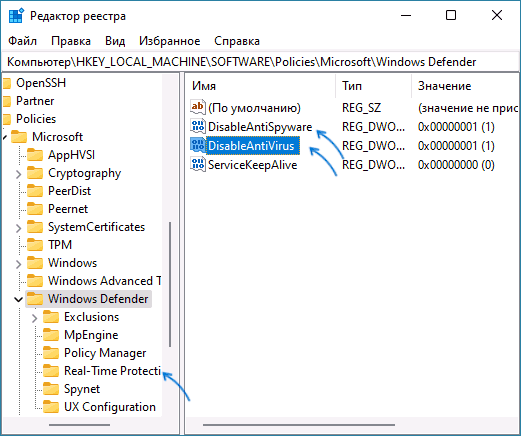This screenshot has width=521, height=436.
Task: Click the REG_SZ type cell
Action: (361, 108)
